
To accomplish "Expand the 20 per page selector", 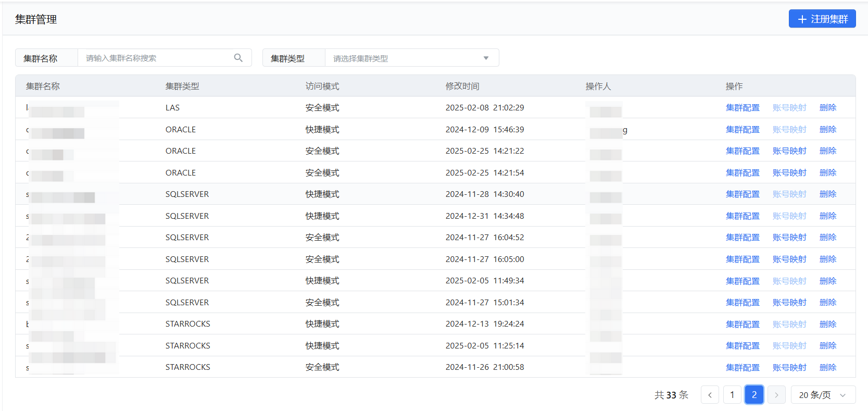I will (823, 395).
